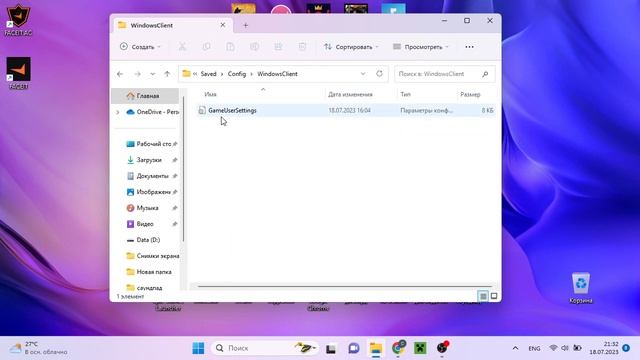The width and height of the screenshot is (640, 360).
Task: Click the taskbar Поиск search box
Action: 264,348
